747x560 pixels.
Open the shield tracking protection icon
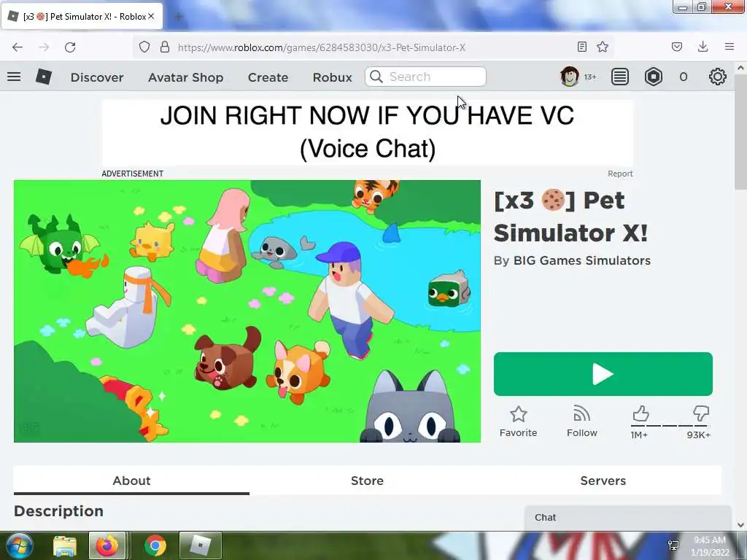coord(144,47)
